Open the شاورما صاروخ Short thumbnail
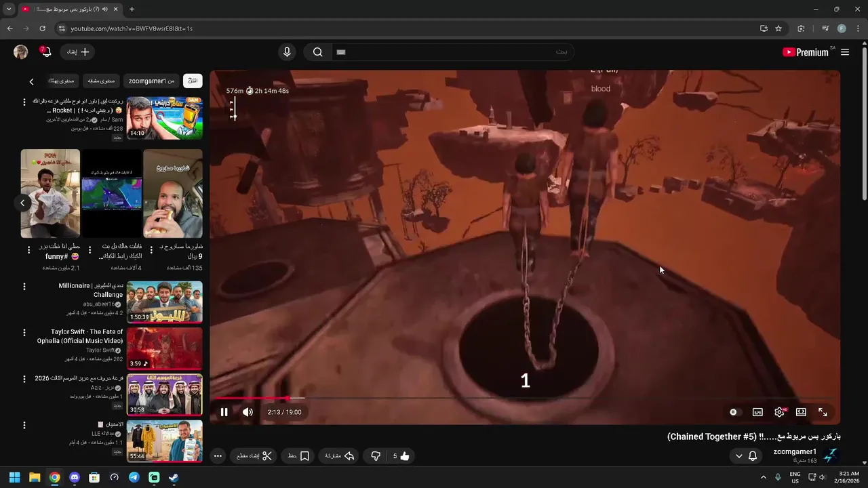Image resolution: width=868 pixels, height=488 pixels. 173,194
